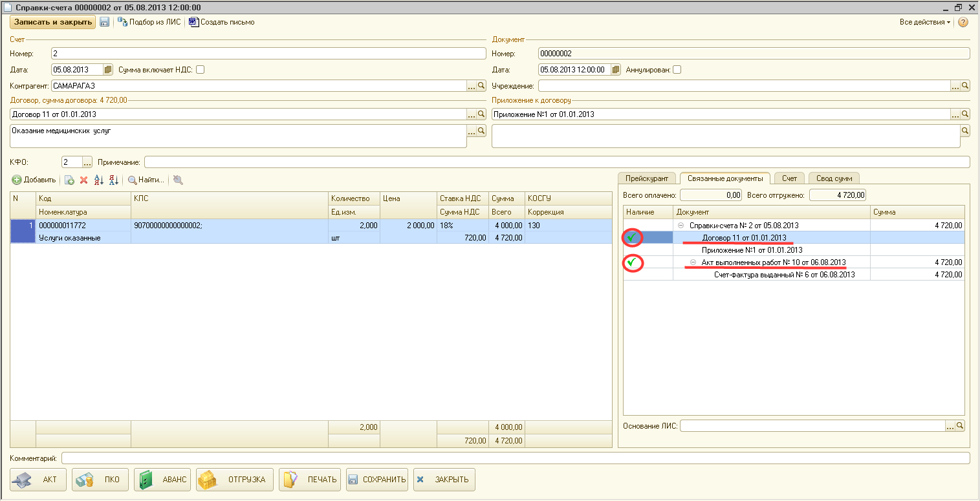The image size is (980, 501).
Task: Switch to the Свод сумм tab
Action: [x=834, y=178]
